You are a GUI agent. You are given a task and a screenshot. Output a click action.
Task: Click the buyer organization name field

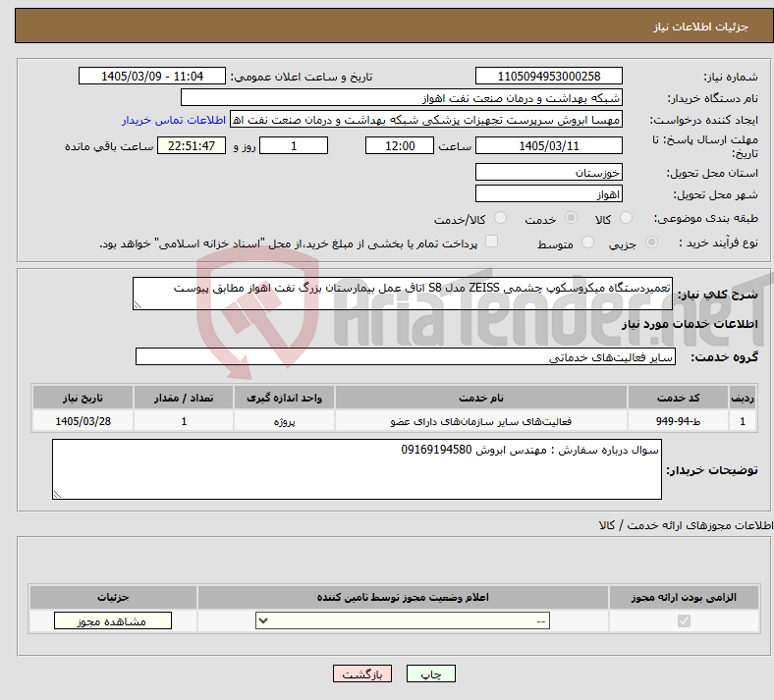402,97
